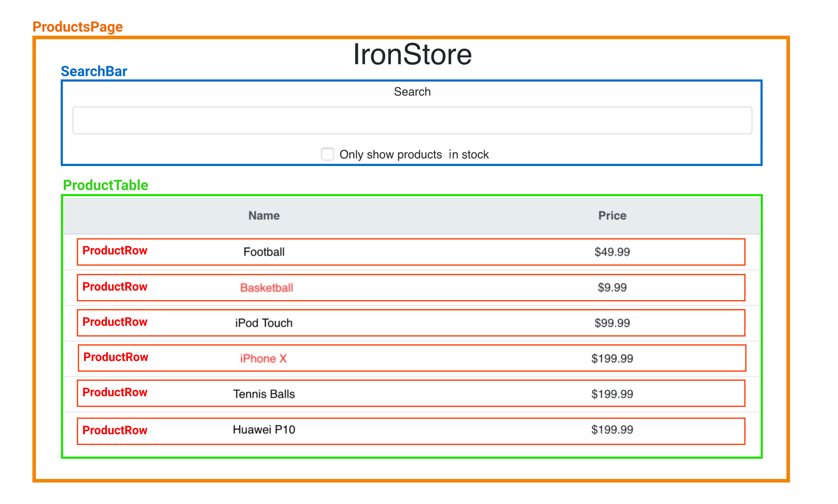This screenshot has width=838, height=504.
Task: Click the IronStore page title
Action: pyautogui.click(x=412, y=54)
